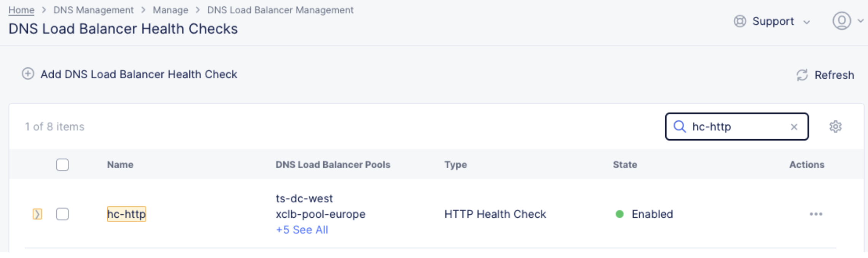
Task: Open the hc-http health check name
Action: [x=126, y=214]
